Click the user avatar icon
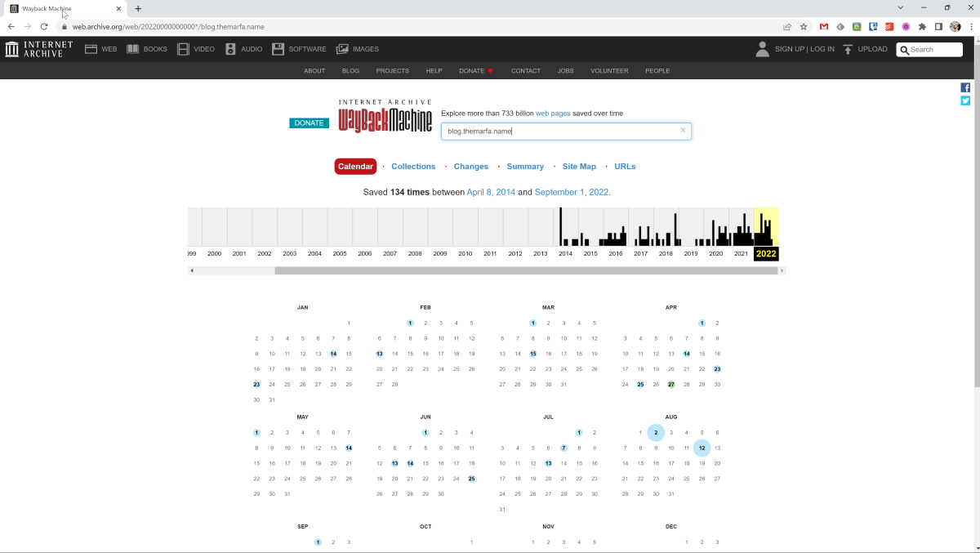 762,49
